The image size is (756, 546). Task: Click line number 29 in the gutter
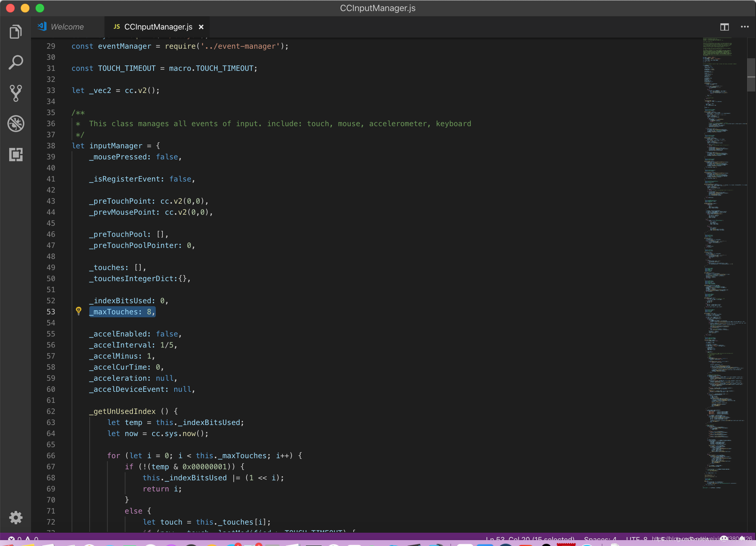click(51, 46)
